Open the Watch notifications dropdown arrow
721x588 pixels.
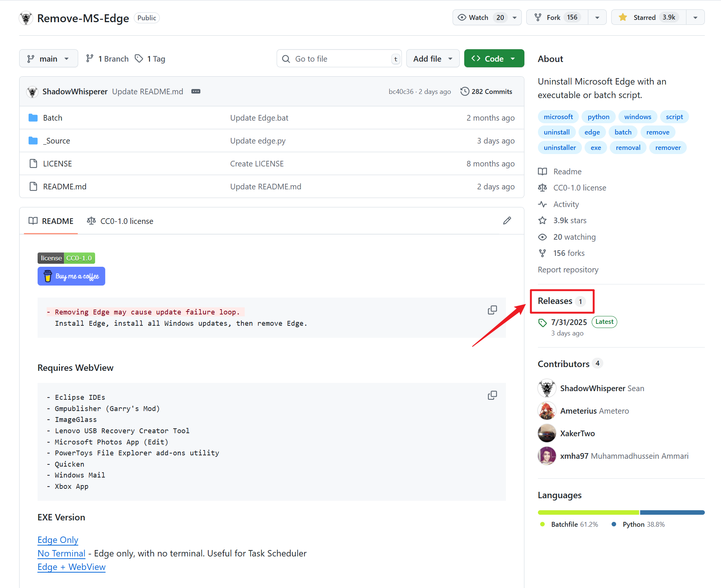click(515, 17)
